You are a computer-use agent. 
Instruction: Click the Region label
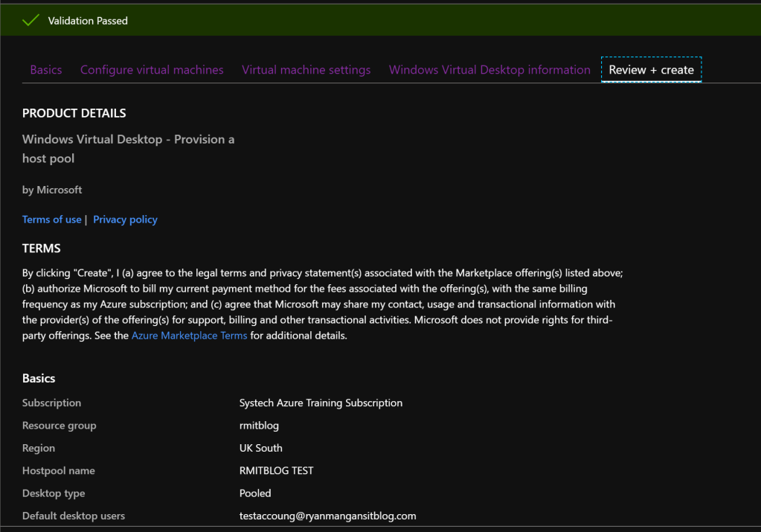click(x=39, y=448)
